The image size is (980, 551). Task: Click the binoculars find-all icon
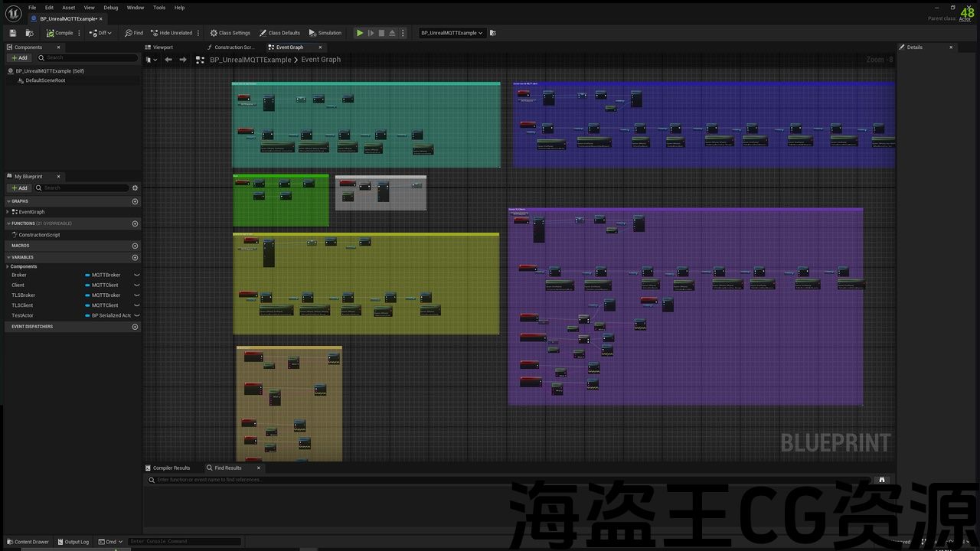pyautogui.click(x=882, y=480)
